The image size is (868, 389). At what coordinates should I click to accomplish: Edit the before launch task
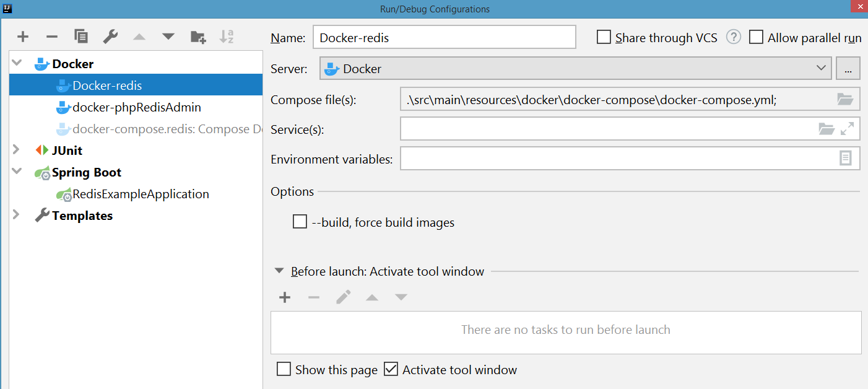tap(343, 298)
